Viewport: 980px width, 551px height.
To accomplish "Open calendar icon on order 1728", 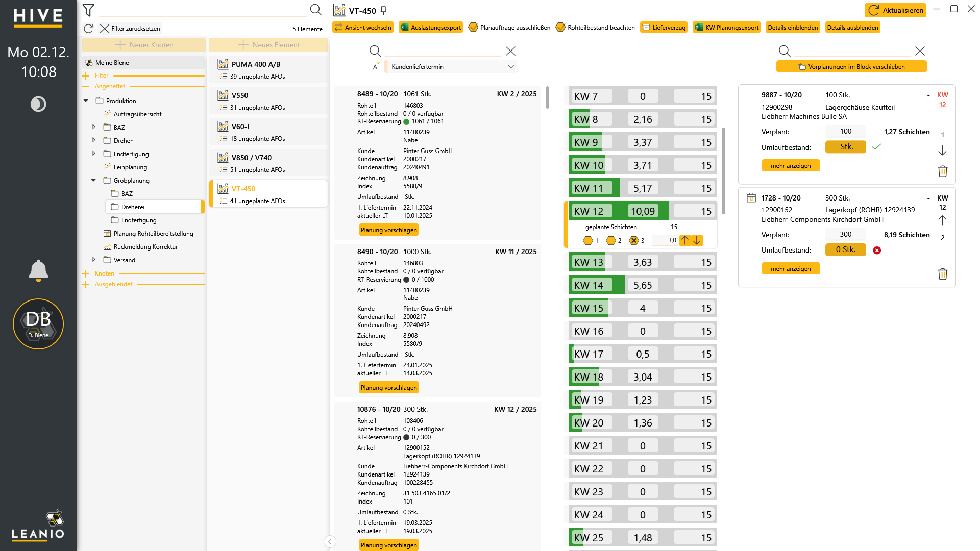I will pyautogui.click(x=751, y=198).
